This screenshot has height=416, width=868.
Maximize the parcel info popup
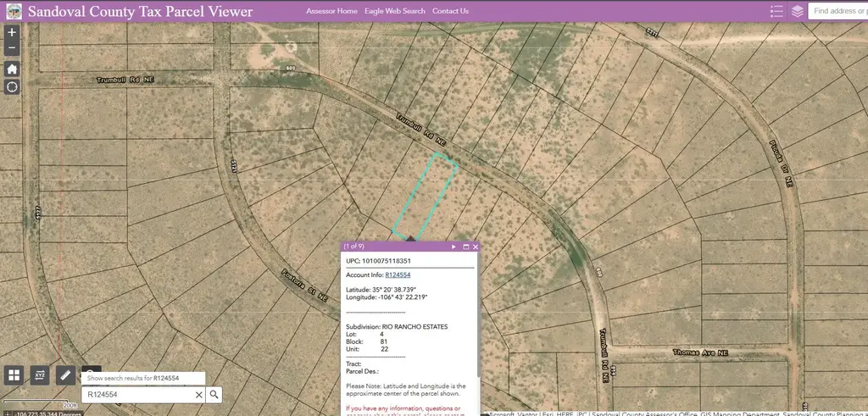point(465,247)
